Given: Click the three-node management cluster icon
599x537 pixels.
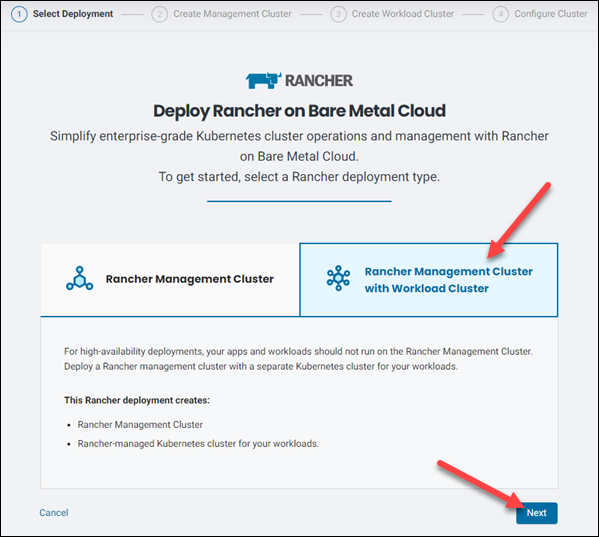Looking at the screenshot, I should click(x=79, y=278).
